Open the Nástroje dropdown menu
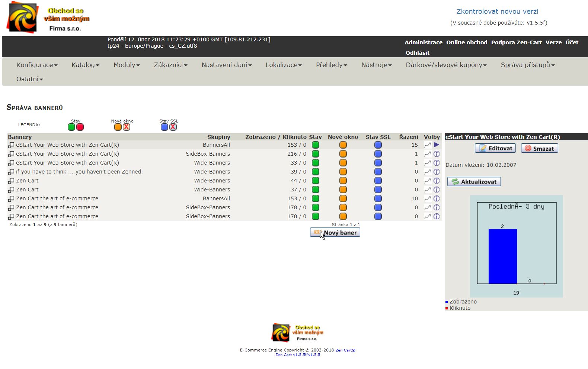 point(376,65)
